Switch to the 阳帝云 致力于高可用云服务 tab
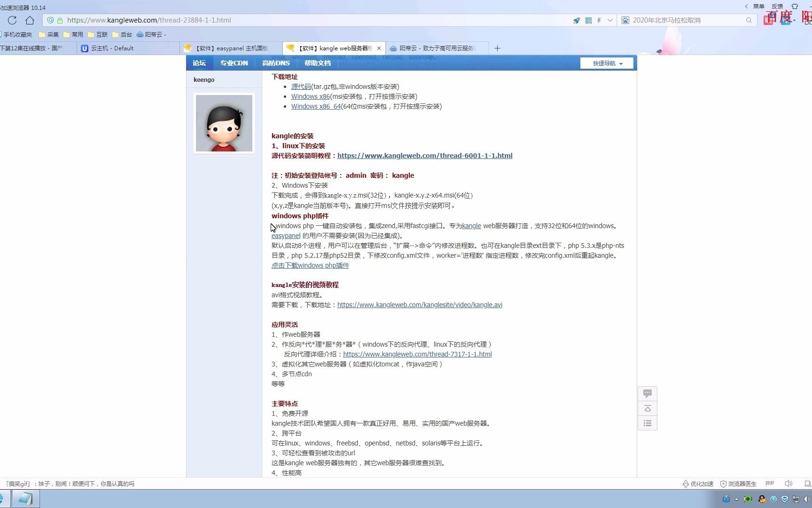 [x=437, y=48]
